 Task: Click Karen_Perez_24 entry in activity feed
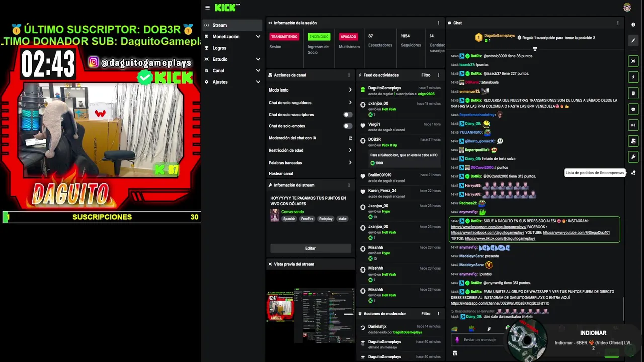tap(400, 193)
